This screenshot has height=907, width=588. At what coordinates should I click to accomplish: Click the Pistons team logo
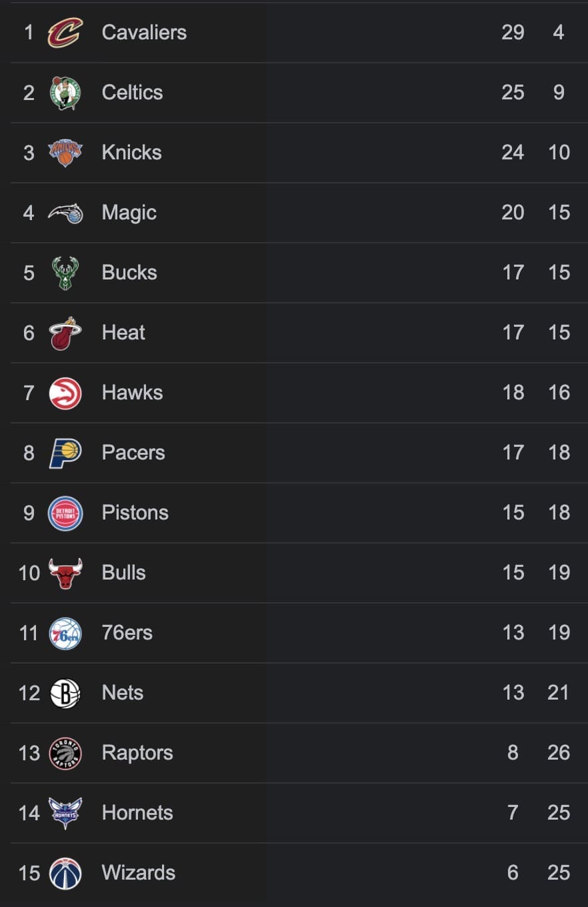(65, 513)
